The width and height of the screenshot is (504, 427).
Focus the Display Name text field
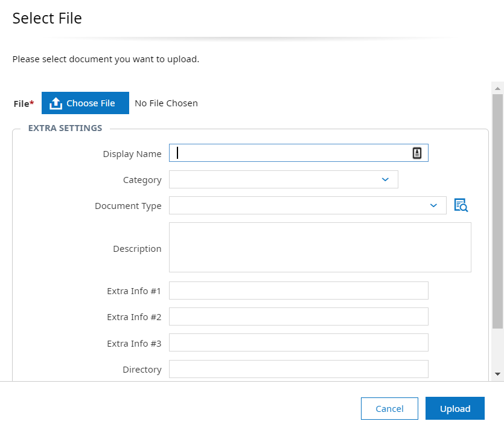pyautogui.click(x=290, y=153)
